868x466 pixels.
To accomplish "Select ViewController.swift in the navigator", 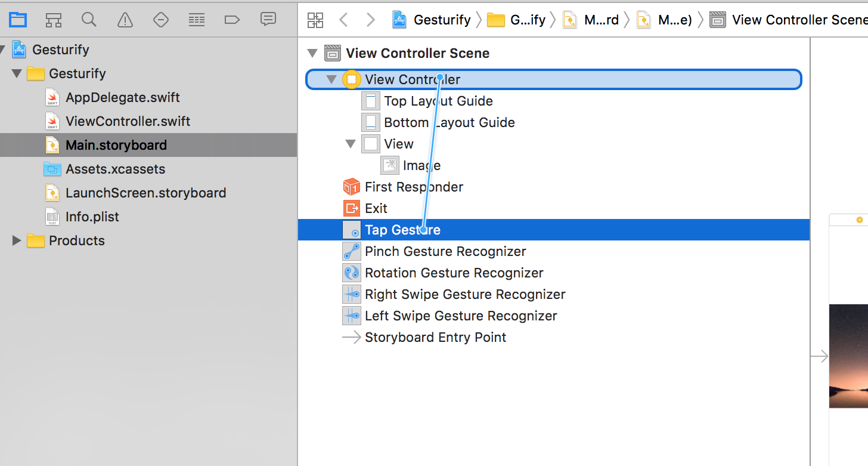I will [128, 121].
